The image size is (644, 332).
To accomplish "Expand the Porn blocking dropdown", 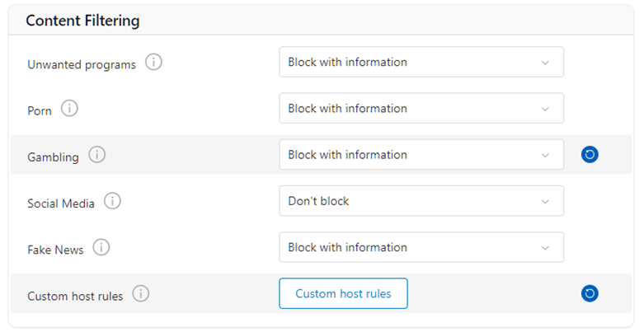I will [421, 109].
